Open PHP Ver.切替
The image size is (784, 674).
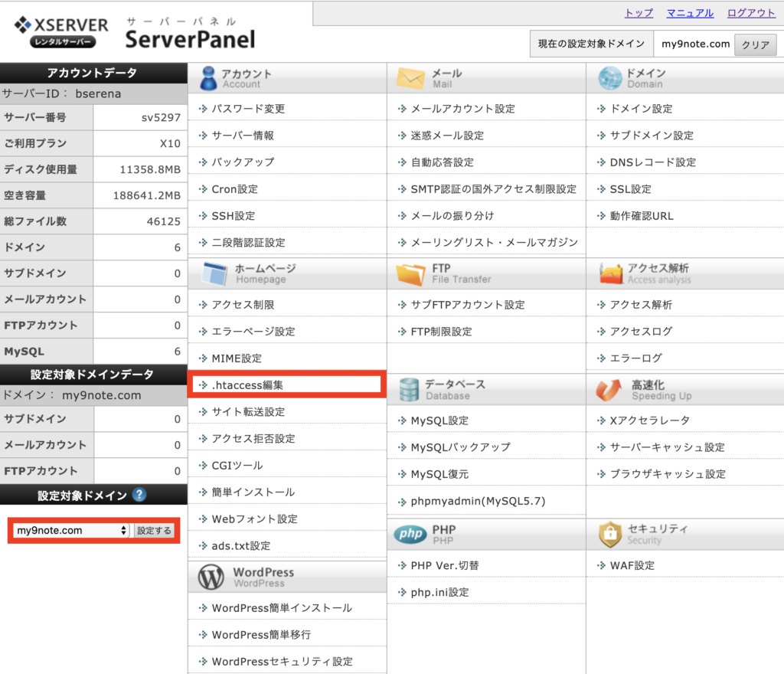[x=445, y=565]
